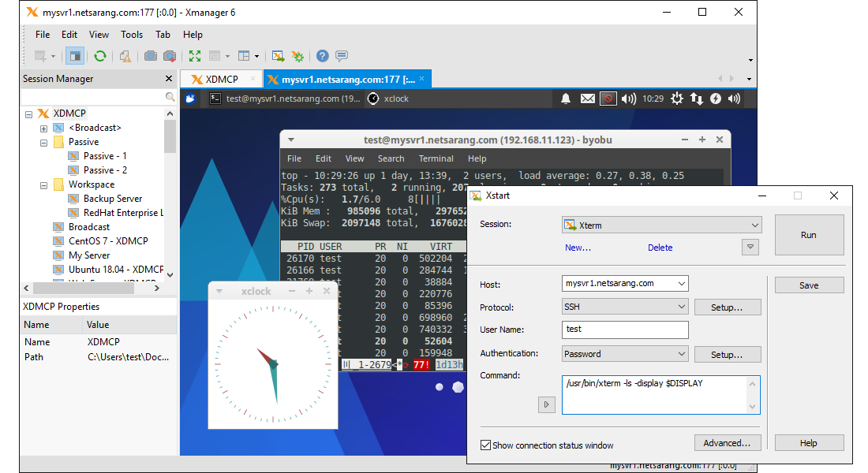Click the notification bell in remote panel

tap(566, 99)
